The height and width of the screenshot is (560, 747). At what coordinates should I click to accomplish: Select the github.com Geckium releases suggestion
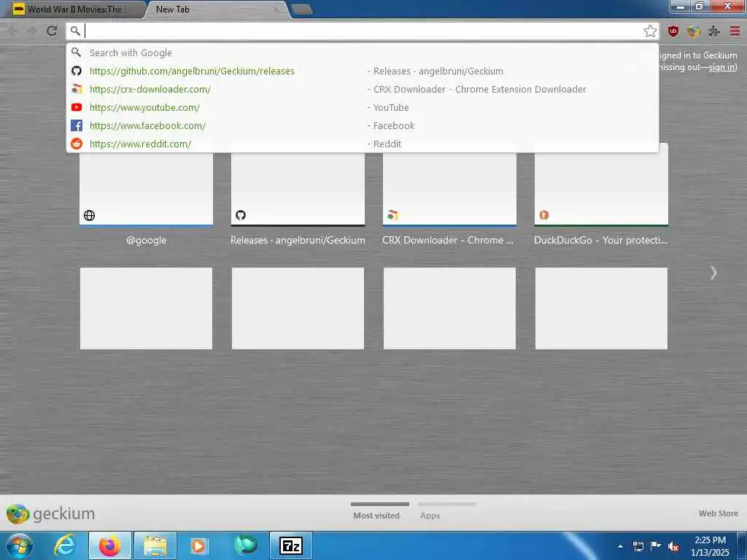pyautogui.click(x=362, y=71)
